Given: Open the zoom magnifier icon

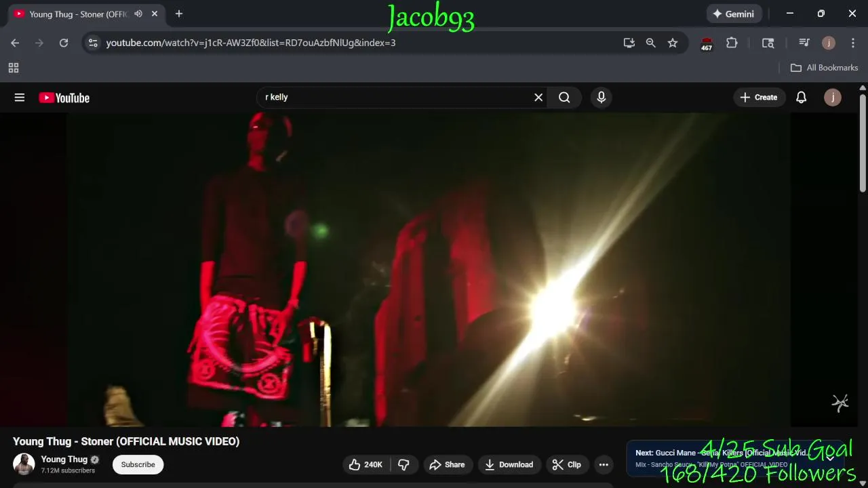Looking at the screenshot, I should click(x=651, y=43).
